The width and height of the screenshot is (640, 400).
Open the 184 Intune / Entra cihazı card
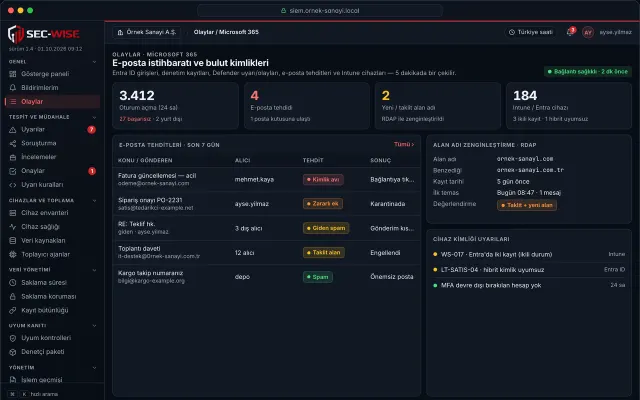[569, 106]
